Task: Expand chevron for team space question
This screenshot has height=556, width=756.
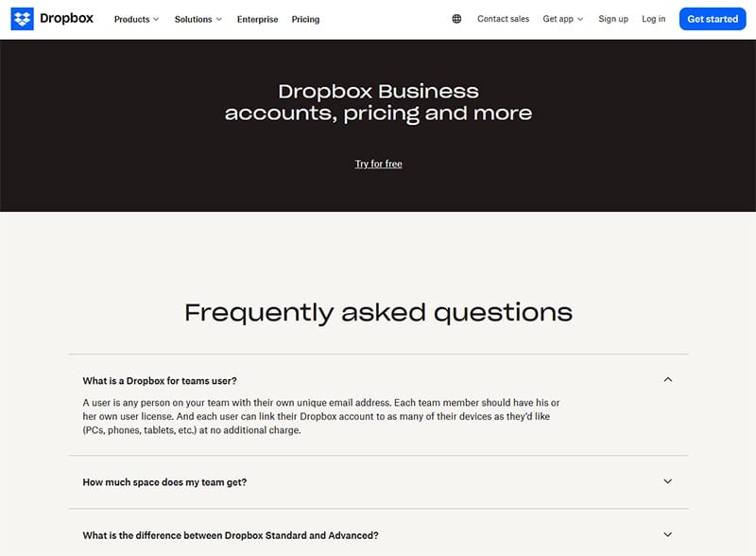Action: tap(668, 481)
